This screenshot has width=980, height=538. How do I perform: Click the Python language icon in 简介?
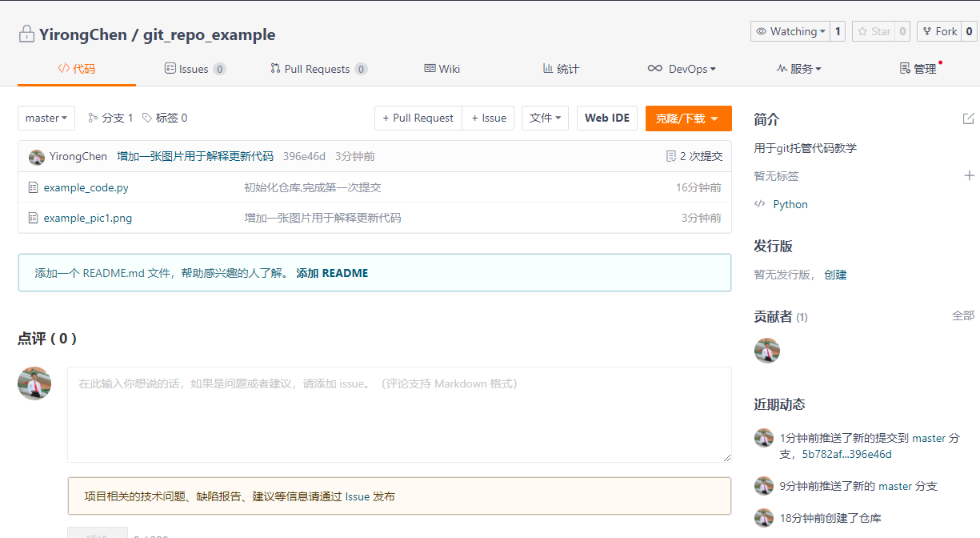[x=759, y=204]
